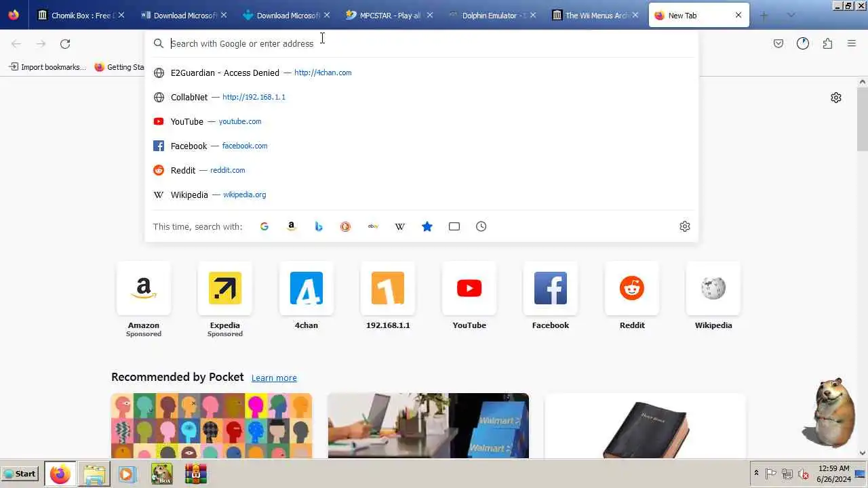Click Import bookmarks button
Image resolution: width=868 pixels, height=488 pixels.
click(47, 67)
